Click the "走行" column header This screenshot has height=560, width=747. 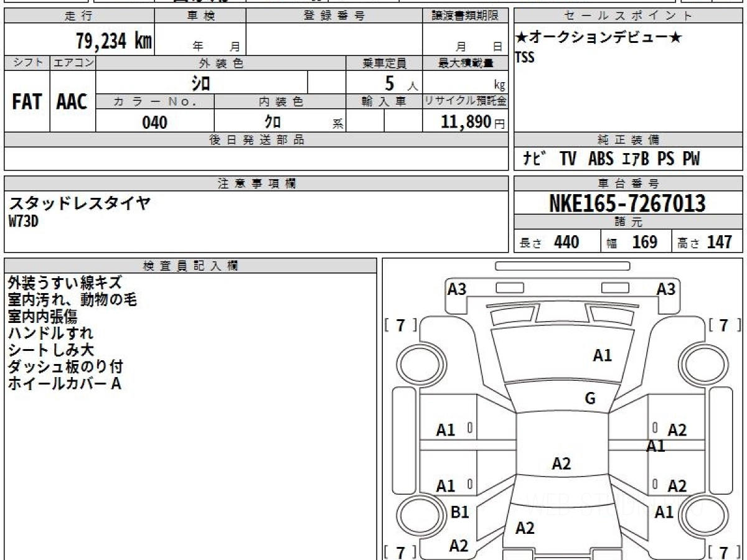79,16
